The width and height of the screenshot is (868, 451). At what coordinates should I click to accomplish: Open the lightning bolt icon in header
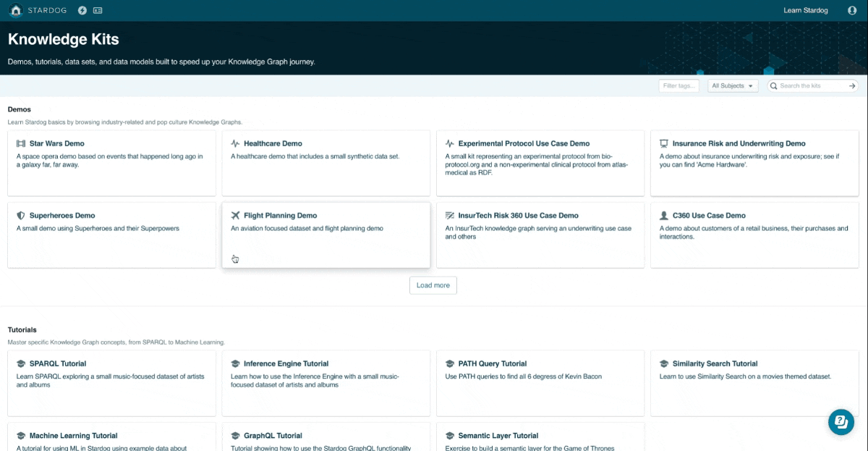[82, 11]
